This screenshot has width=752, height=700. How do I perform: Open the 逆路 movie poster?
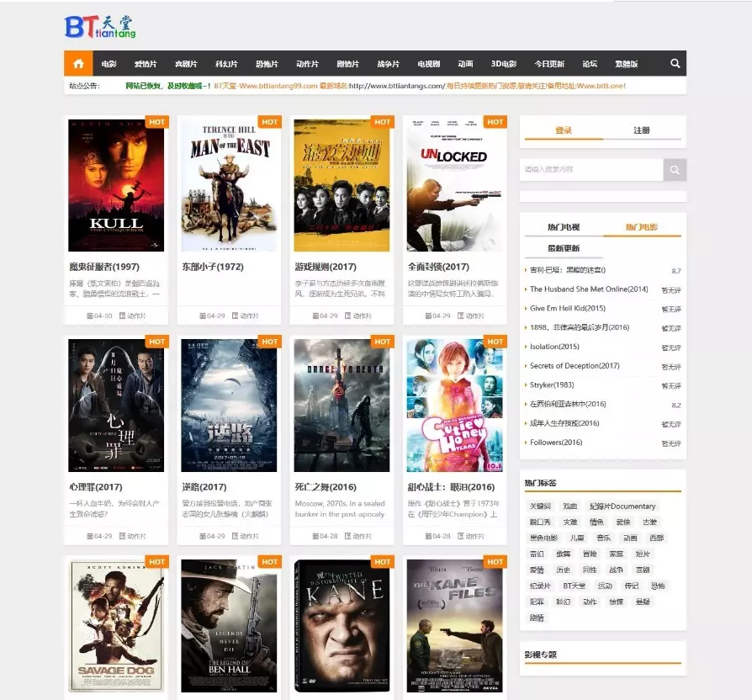click(229, 406)
